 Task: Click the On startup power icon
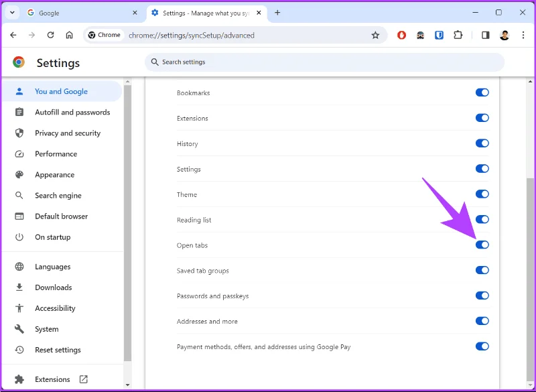19,237
